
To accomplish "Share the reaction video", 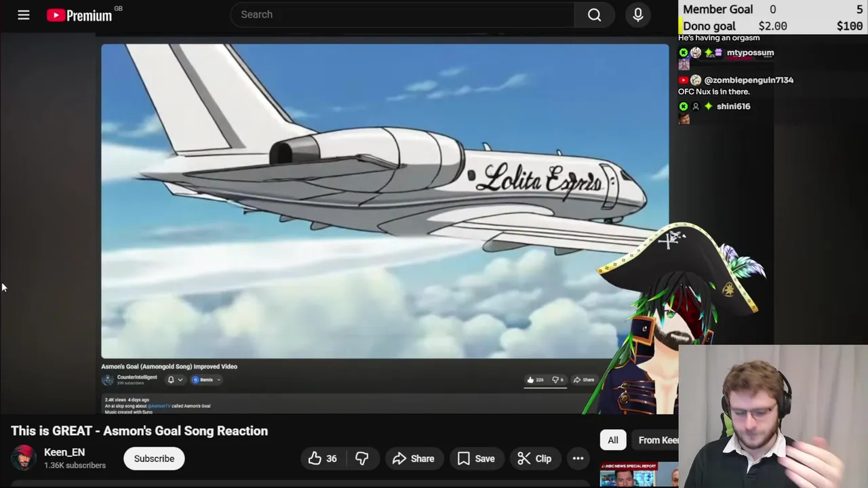I will coord(414,459).
